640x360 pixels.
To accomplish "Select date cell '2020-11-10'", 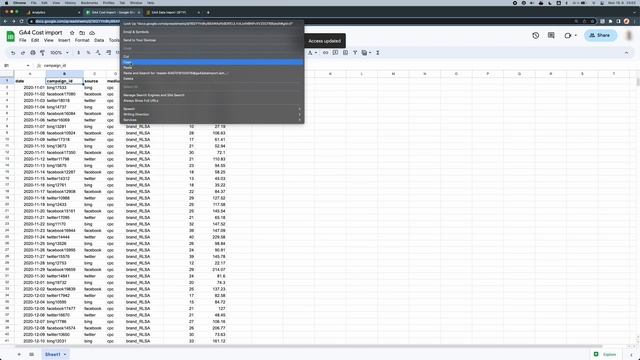I will pos(30,146).
